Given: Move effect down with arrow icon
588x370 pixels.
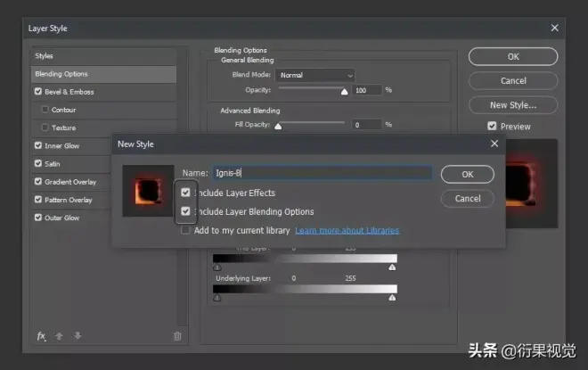Looking at the screenshot, I should [78, 335].
